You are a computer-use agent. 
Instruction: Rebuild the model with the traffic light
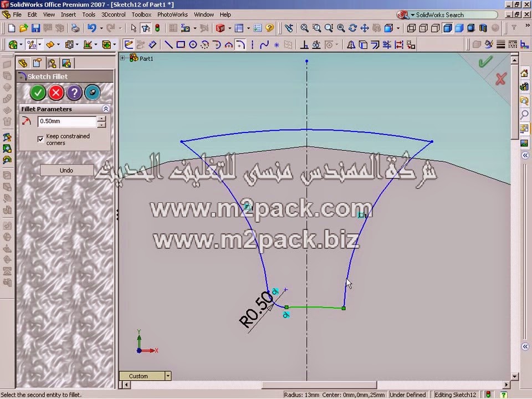click(157, 28)
